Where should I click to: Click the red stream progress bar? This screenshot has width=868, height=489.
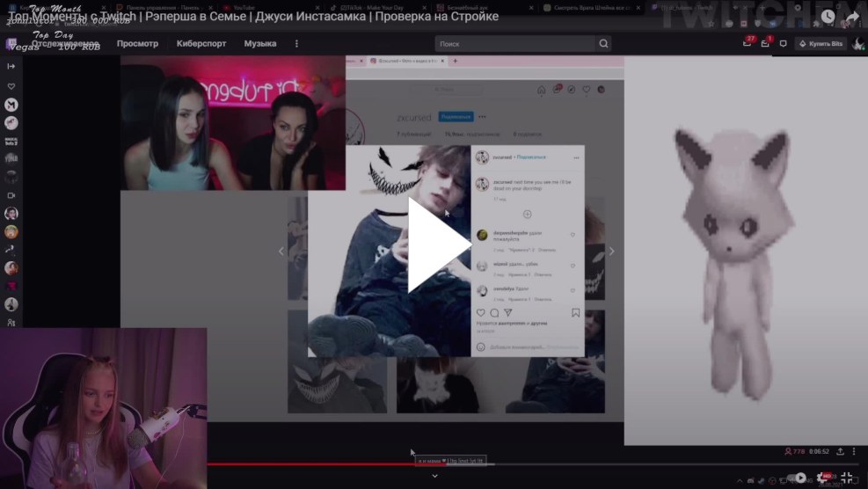(326, 464)
